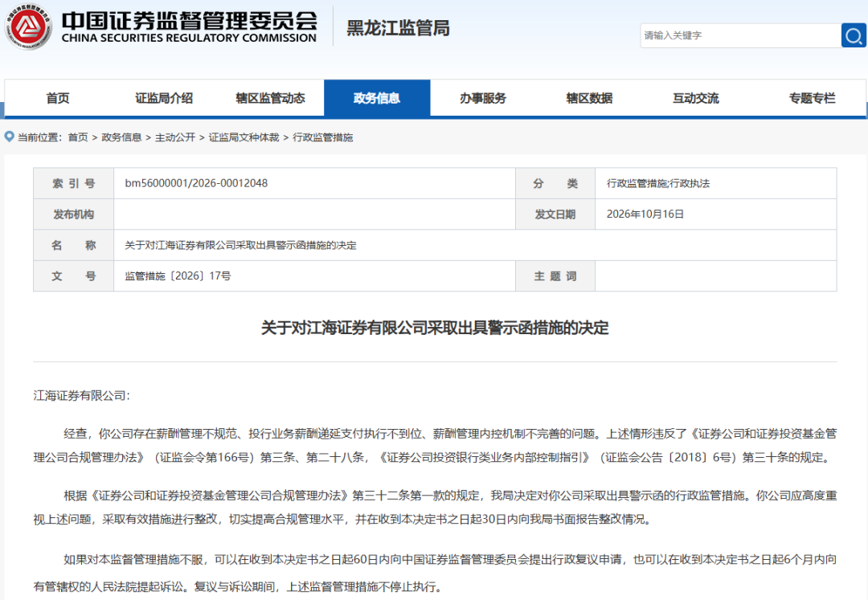
Task: Click the location pin icon in breadcrumb
Action: [x=9, y=137]
